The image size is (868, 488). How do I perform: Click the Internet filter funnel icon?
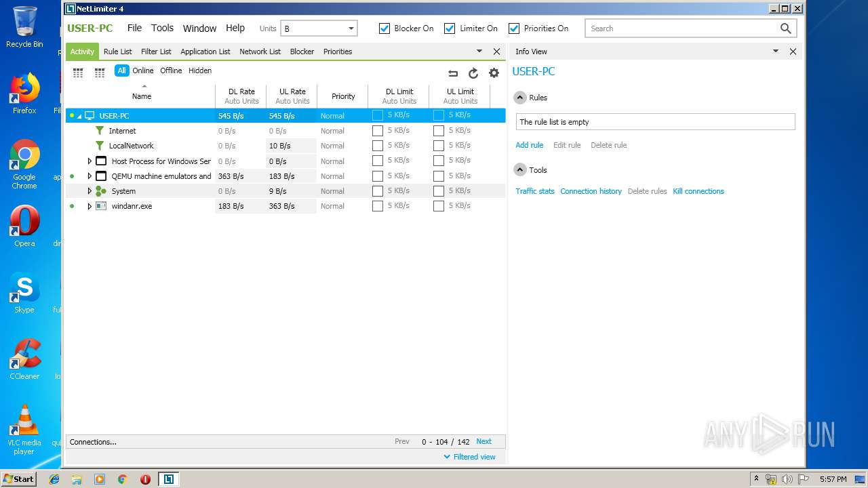click(x=100, y=131)
